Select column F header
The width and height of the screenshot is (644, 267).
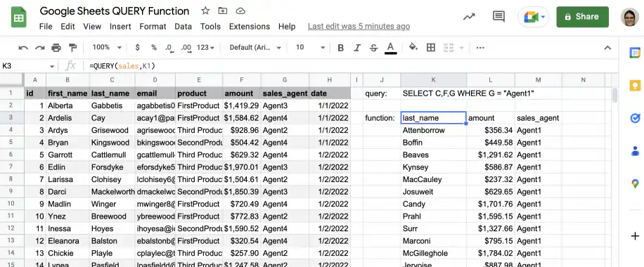pos(242,80)
